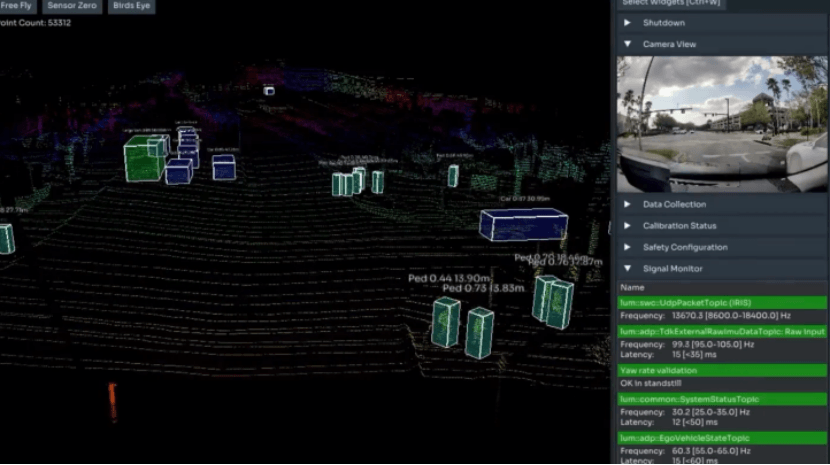Select the UdpPacketTopic (IRIS) signal row
This screenshot has height=465, width=830.
coord(722,302)
